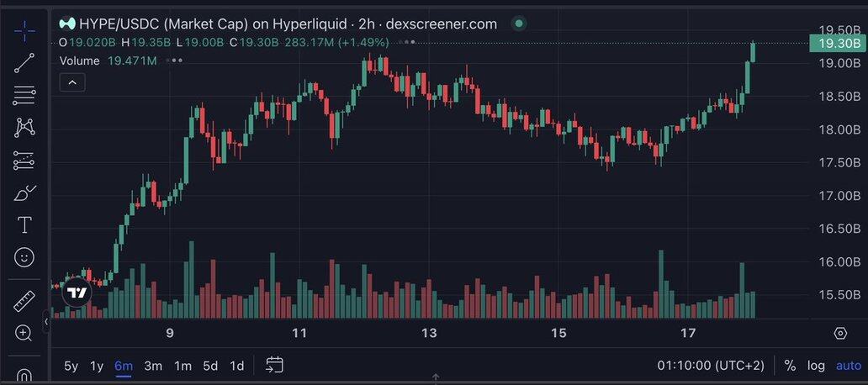The width and height of the screenshot is (868, 385).
Task: Click the high value H 19.35B
Action: pos(146,43)
